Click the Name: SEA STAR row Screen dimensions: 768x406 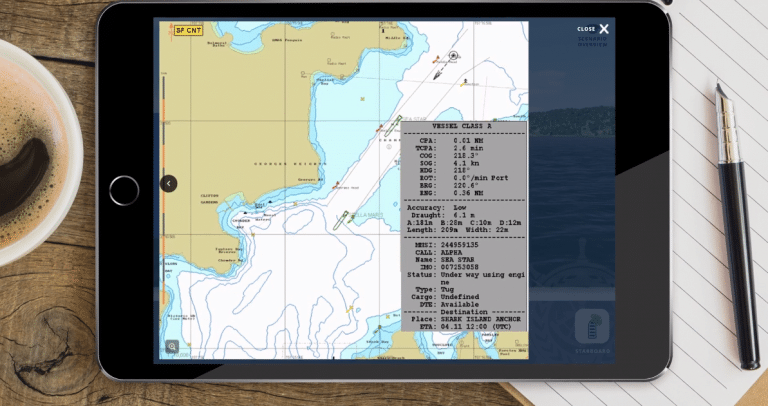pos(443,260)
